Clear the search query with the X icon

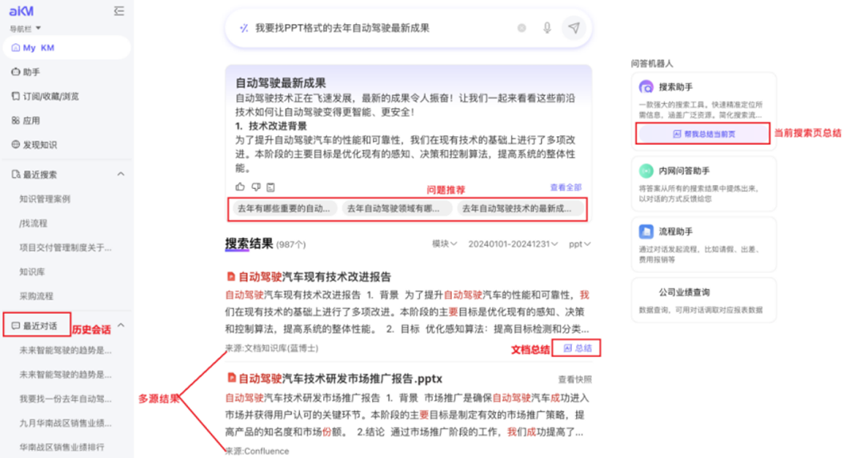[x=522, y=28]
